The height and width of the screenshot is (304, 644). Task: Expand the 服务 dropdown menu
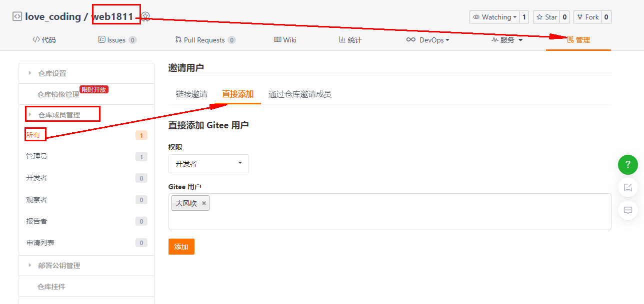pos(507,40)
